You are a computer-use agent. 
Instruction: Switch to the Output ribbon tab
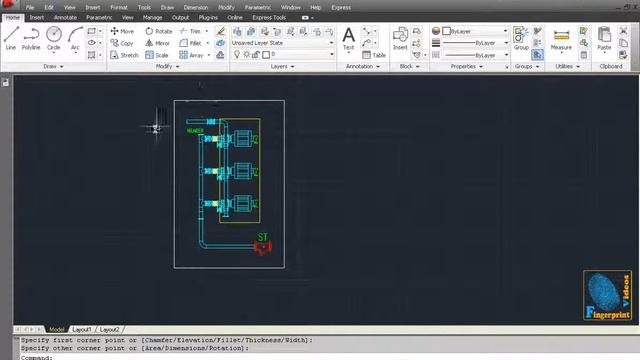180,18
